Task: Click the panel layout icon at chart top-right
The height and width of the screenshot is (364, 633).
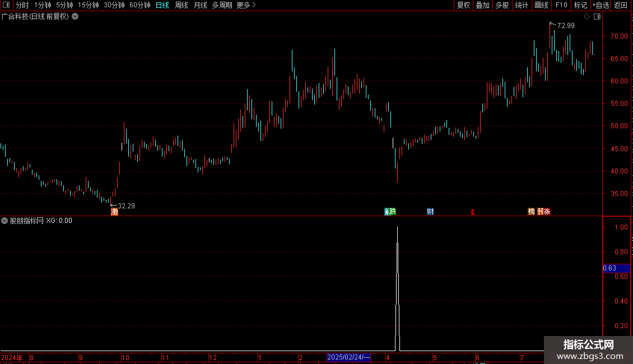Action: point(597,17)
